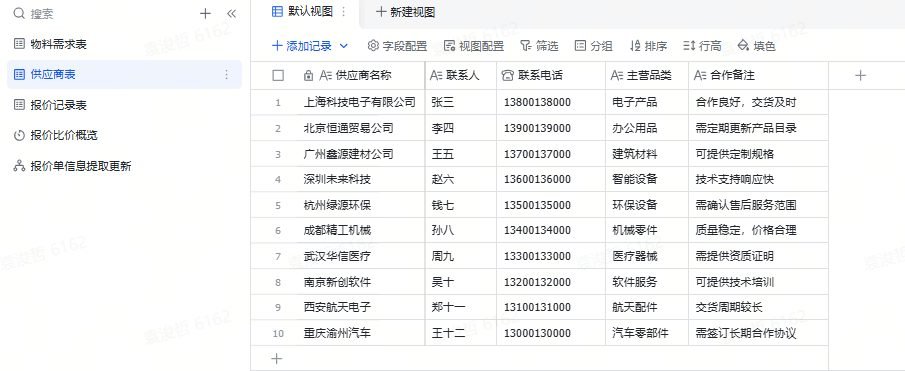Add a new column with plus icon
905x371 pixels.
click(860, 75)
